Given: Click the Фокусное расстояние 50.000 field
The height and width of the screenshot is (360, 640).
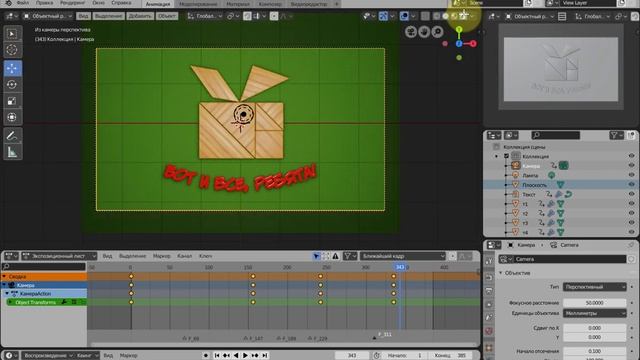Looking at the screenshot, I should (594, 303).
